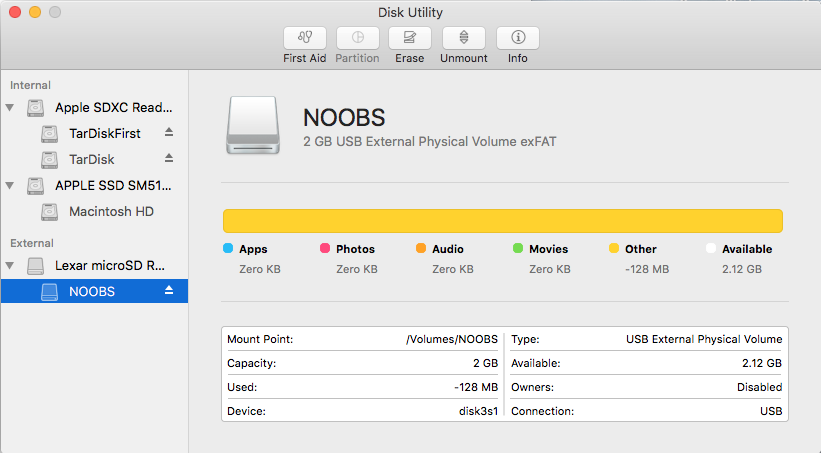This screenshot has width=821, height=453.
Task: Click the First Aid toolbar icon
Action: [304, 38]
